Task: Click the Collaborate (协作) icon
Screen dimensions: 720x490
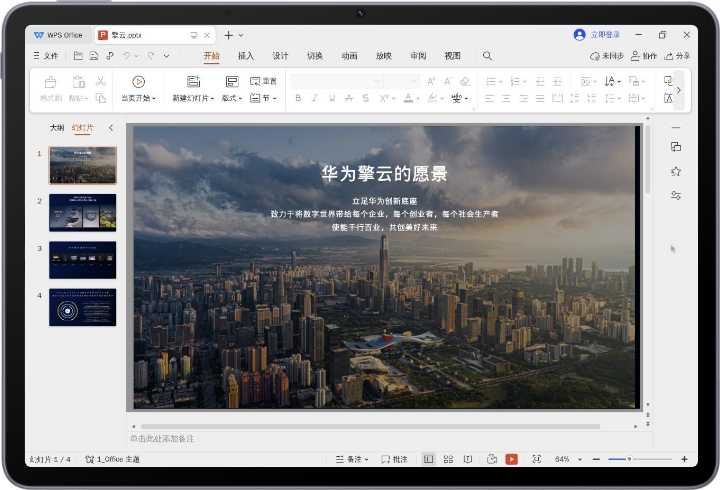Action: coord(645,56)
